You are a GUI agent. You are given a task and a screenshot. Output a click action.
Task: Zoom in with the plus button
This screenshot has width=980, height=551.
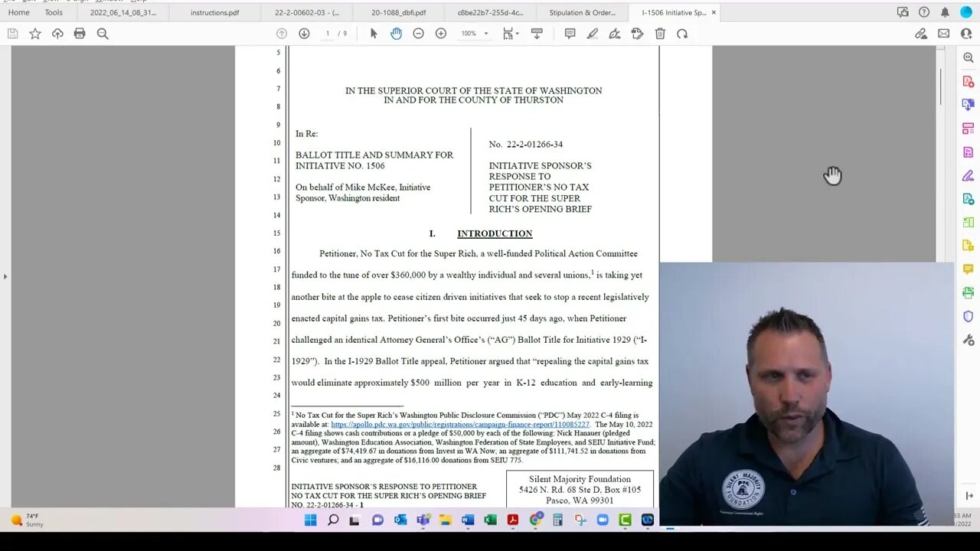(441, 34)
